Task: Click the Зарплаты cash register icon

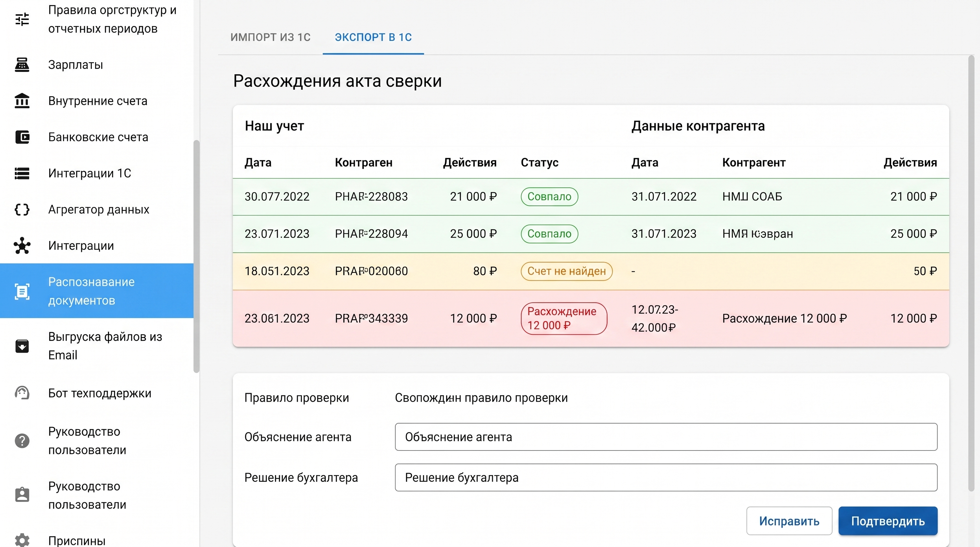Action: pyautogui.click(x=22, y=65)
